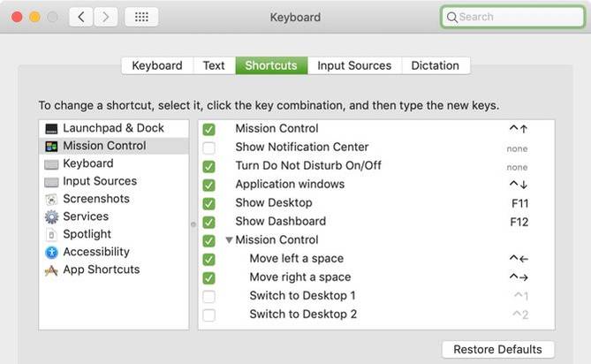Switch to the Input Sources tab
The image size is (591, 364).
tap(354, 65)
